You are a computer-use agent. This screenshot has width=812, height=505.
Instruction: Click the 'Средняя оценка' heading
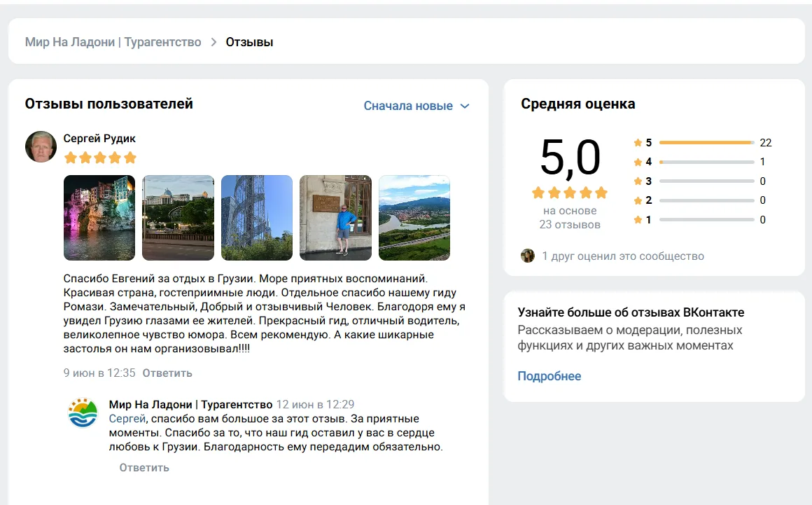(578, 104)
